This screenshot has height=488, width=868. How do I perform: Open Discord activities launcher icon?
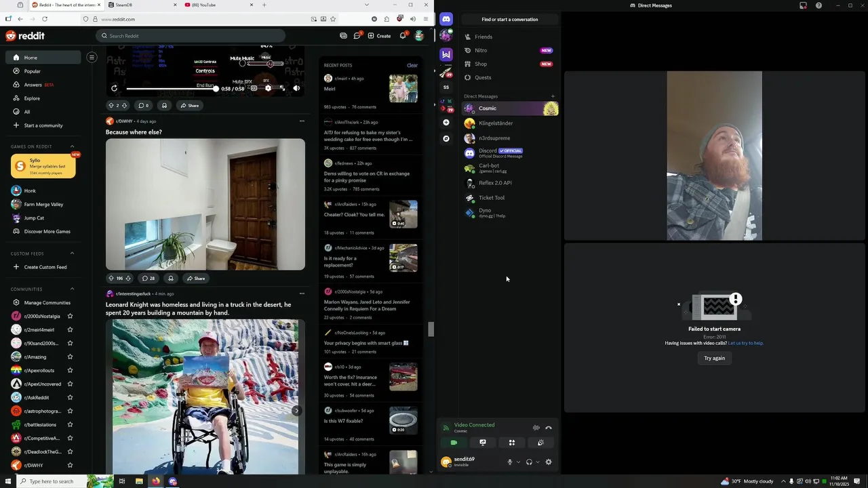512,443
